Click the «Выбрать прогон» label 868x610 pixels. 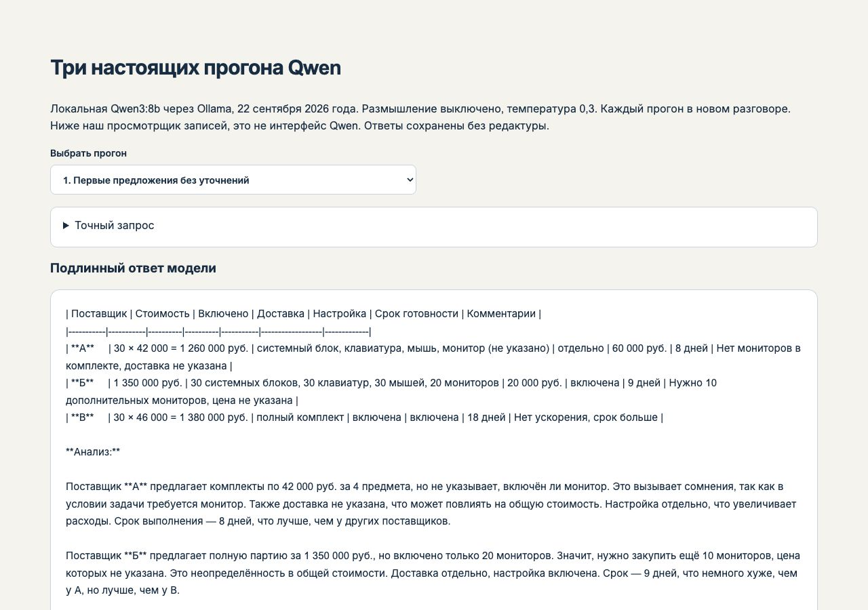[x=88, y=153]
